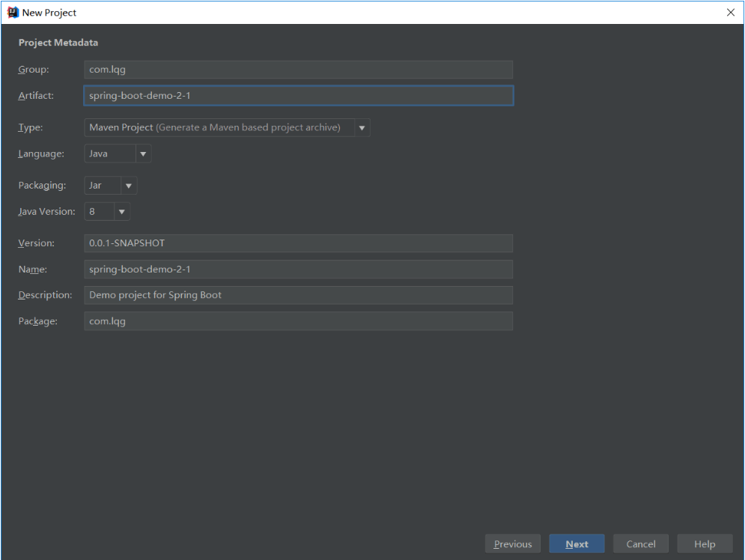Click the Group input field
Image resolution: width=745 pixels, height=560 pixels.
[x=299, y=70]
